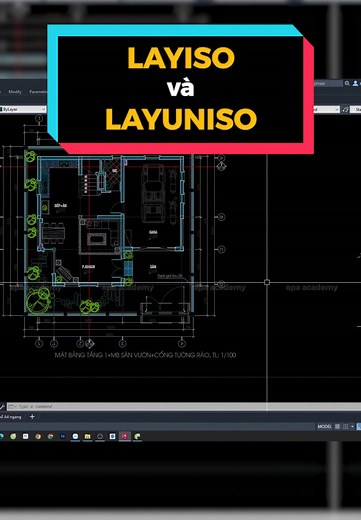Select the BẾP+ĂN room label

click(60, 205)
